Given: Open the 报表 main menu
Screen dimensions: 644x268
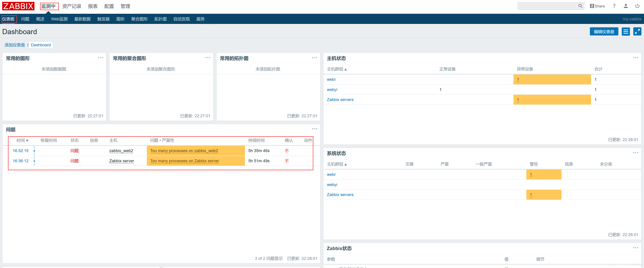Looking at the screenshot, I should click(x=93, y=6).
